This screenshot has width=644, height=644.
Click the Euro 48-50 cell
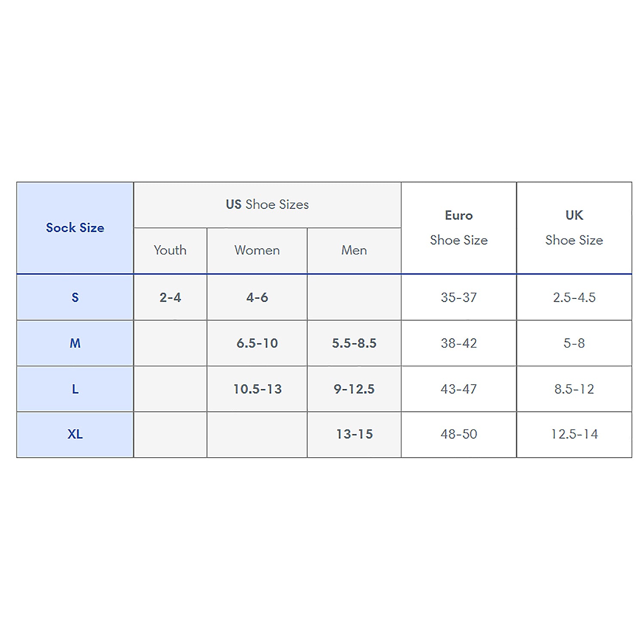[x=459, y=434]
